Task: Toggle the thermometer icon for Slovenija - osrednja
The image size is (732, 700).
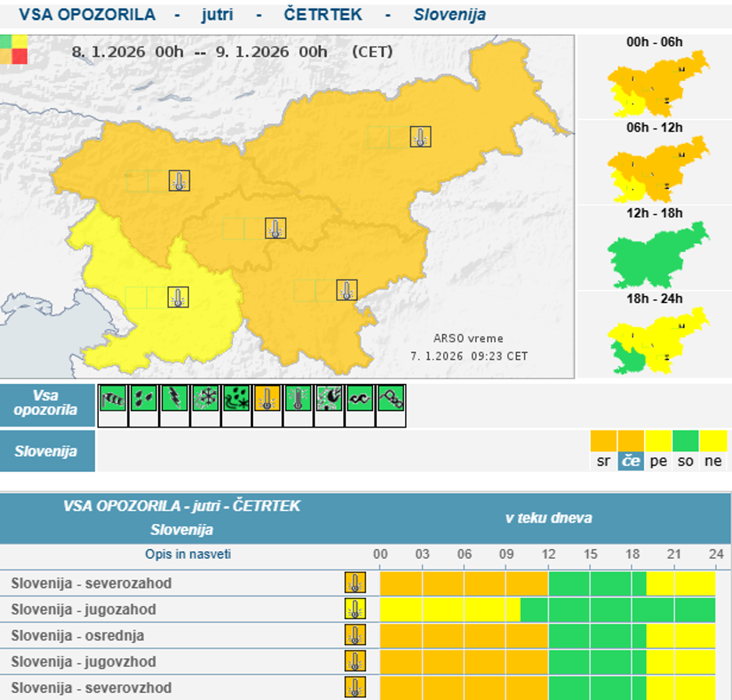Action: 356,635
